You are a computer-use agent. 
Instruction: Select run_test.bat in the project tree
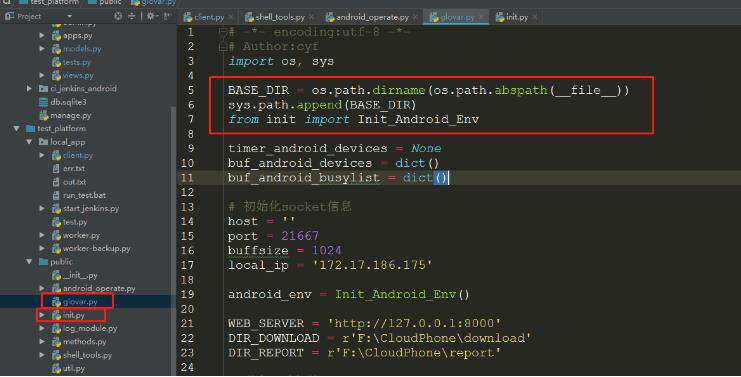click(84, 195)
